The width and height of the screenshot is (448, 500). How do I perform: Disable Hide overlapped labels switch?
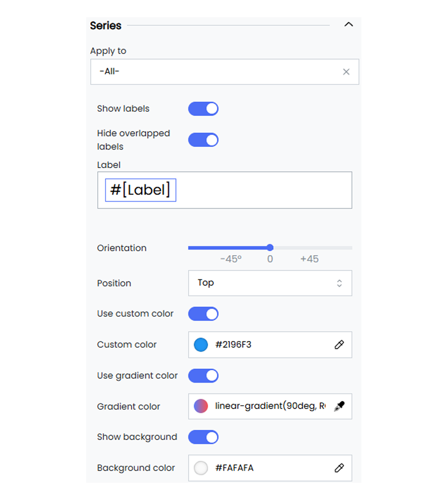(203, 140)
